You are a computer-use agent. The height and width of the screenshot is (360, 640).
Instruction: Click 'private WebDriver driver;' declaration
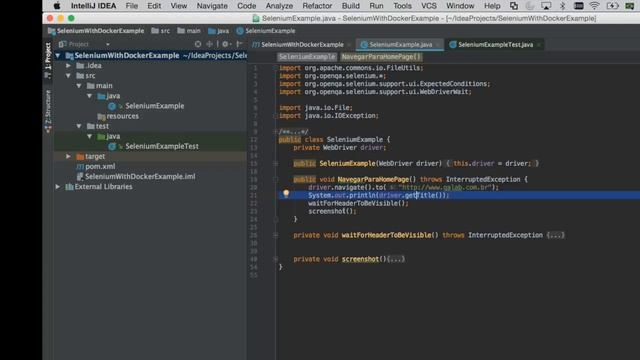pos(340,147)
